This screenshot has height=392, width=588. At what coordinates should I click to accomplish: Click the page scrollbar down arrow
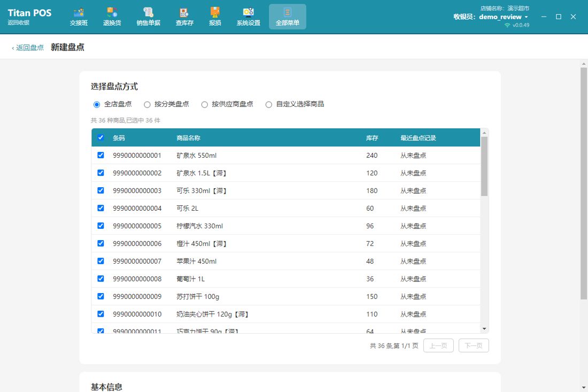[584, 388]
